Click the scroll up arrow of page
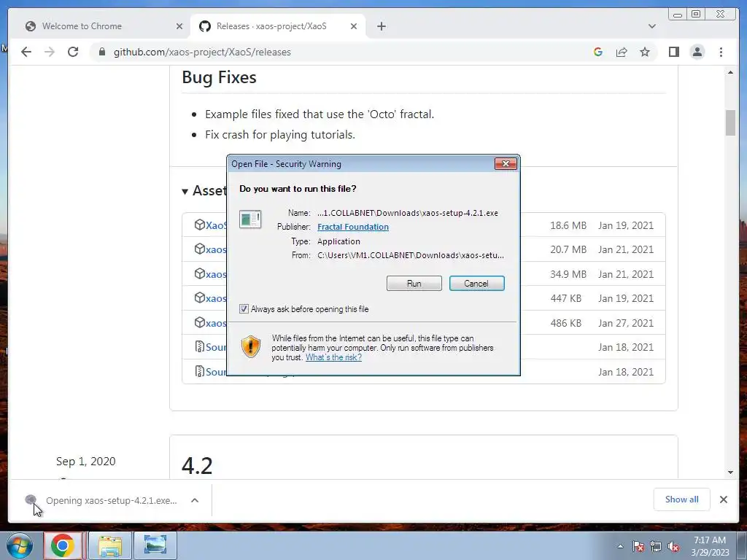 [730, 72]
